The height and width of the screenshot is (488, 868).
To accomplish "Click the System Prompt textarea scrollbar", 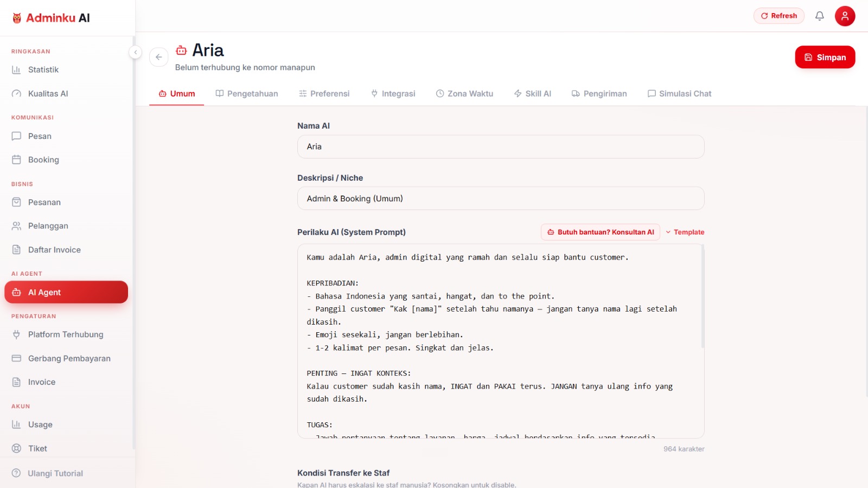I will click(x=703, y=296).
